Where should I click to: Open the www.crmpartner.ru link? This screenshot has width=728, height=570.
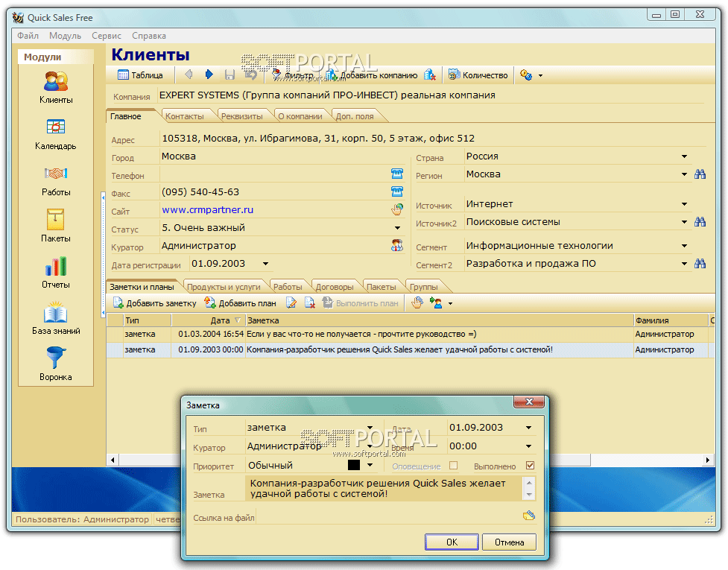(208, 210)
